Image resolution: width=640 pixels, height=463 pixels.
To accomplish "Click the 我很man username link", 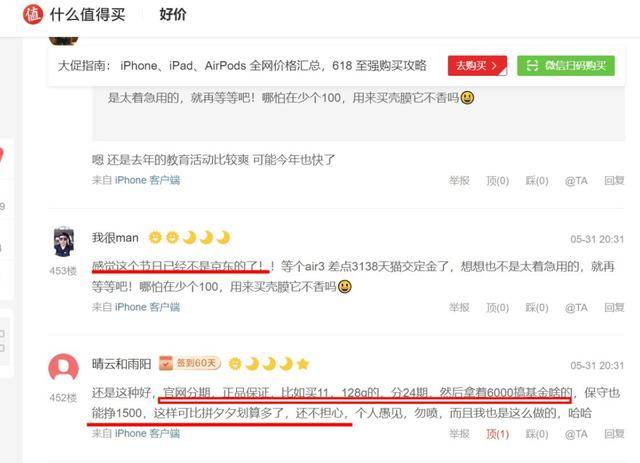I will tap(115, 238).
